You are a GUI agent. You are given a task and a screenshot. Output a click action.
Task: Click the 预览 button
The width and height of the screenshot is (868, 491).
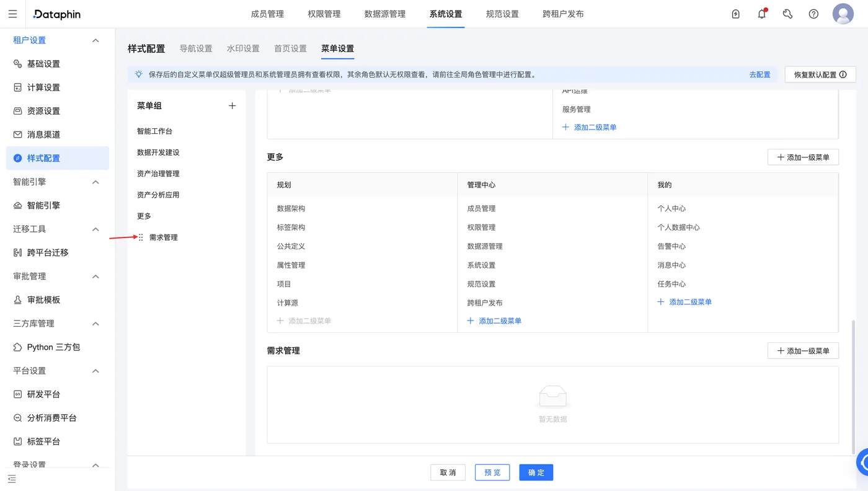(x=492, y=472)
